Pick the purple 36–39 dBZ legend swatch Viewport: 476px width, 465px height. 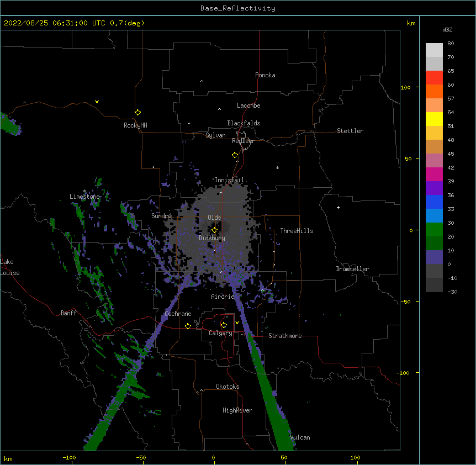pyautogui.click(x=434, y=188)
